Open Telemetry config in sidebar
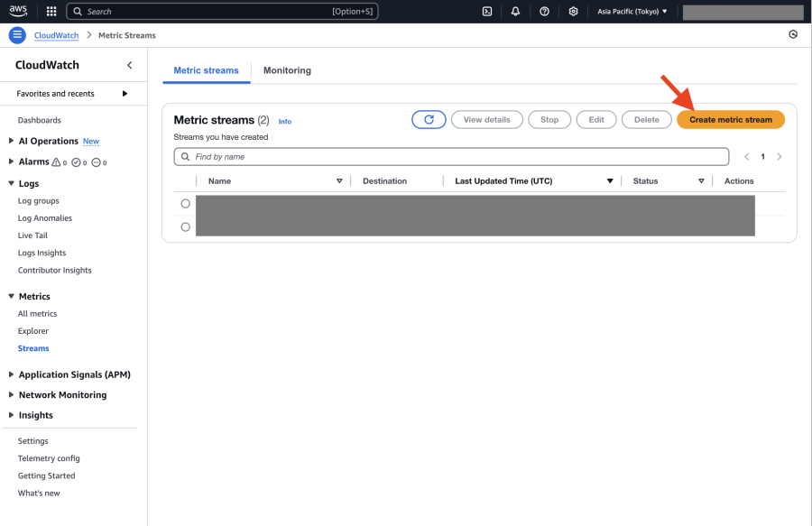 tap(49, 458)
